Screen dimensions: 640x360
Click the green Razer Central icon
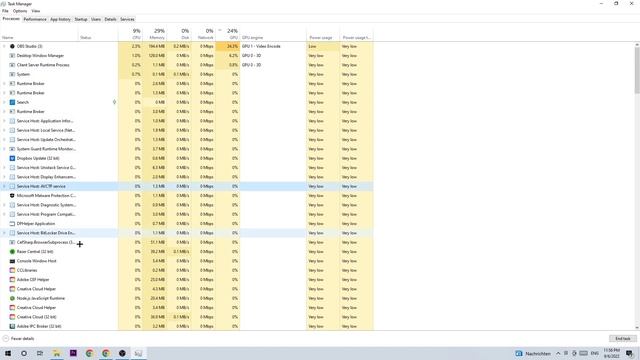click(x=12, y=251)
